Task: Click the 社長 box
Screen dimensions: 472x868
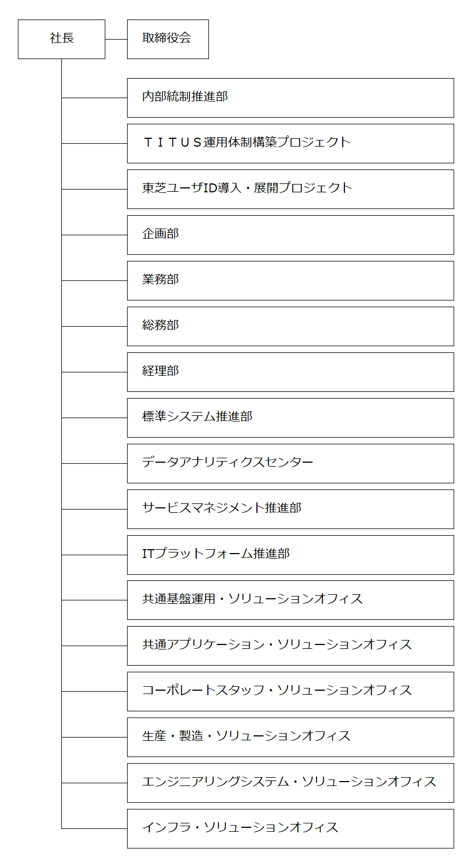Action: [61, 39]
